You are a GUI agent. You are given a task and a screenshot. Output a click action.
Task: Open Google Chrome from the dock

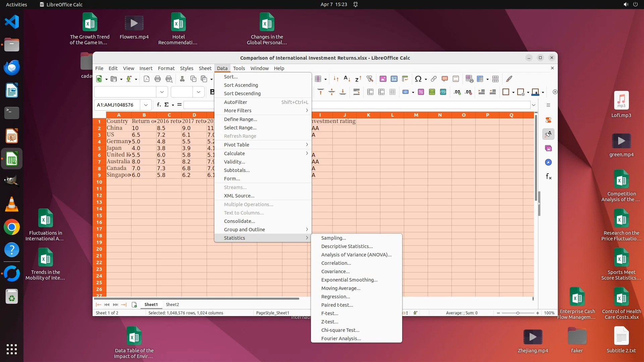coord(12,227)
